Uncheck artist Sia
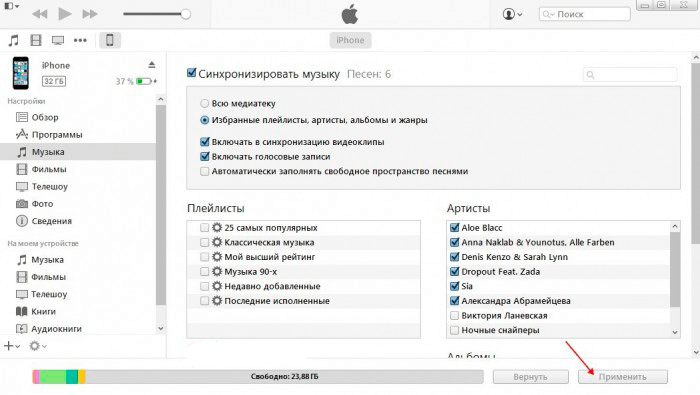Image resolution: width=700 pixels, height=395 pixels. click(x=454, y=286)
